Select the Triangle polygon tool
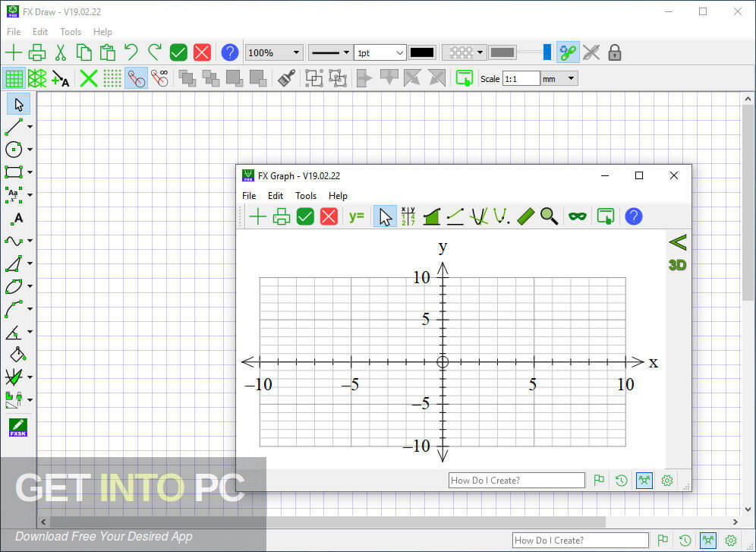The image size is (756, 552). click(14, 263)
